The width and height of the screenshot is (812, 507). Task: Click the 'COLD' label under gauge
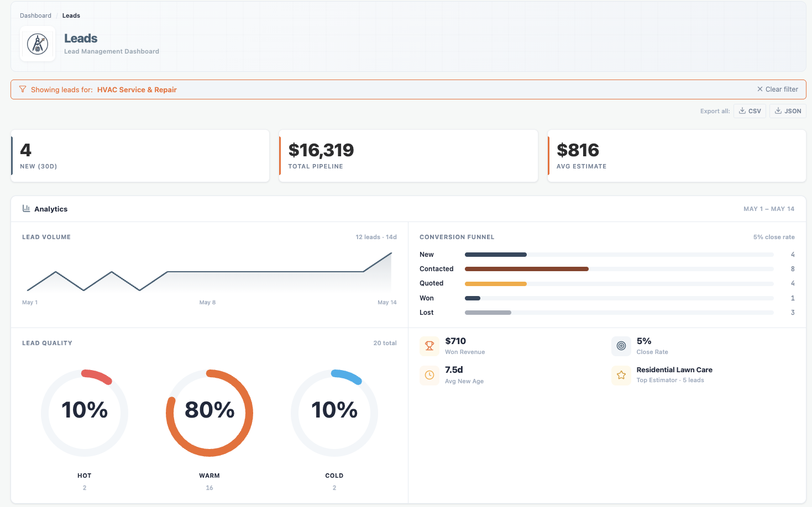334,476
